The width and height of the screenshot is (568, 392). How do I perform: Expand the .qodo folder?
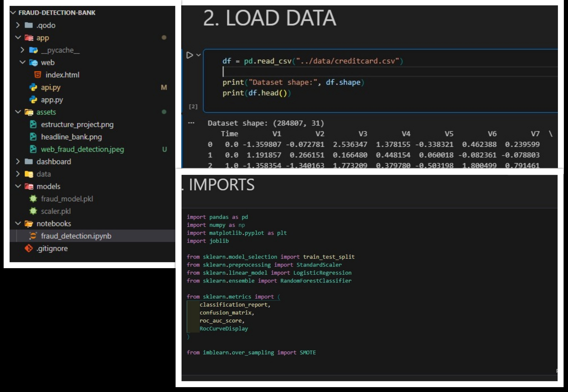(18, 25)
